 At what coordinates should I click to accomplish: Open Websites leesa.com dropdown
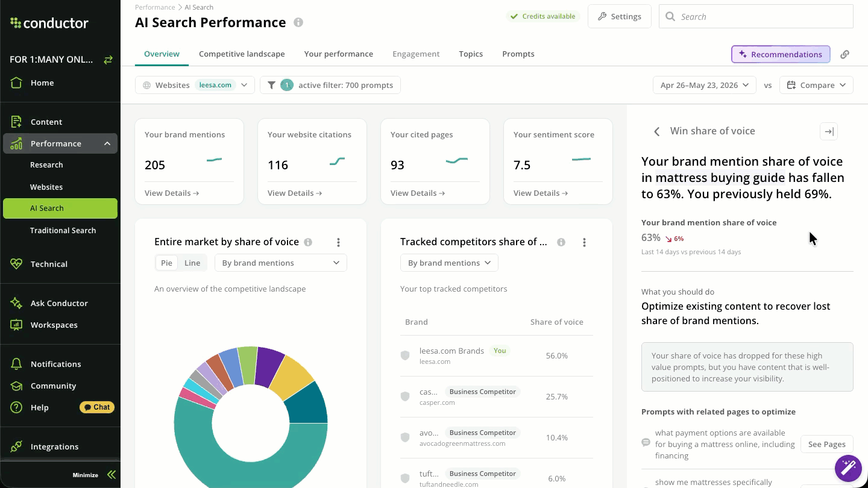coord(195,85)
